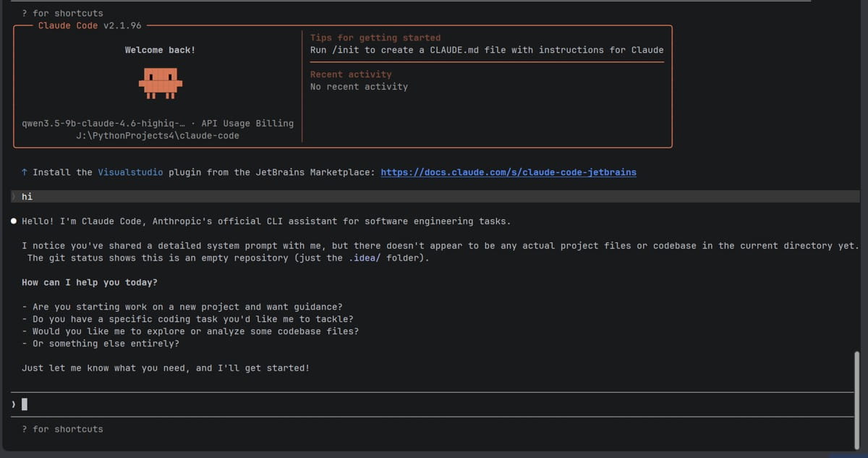Click the prompt chevron at the input line
Image resolution: width=868 pixels, height=458 pixels.
(14, 404)
